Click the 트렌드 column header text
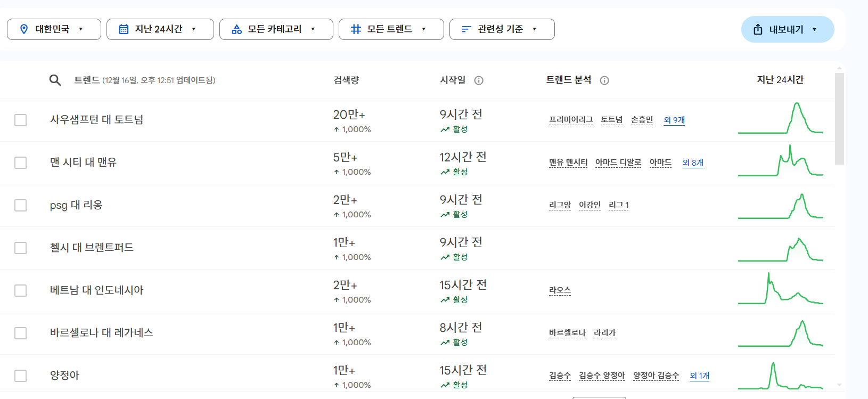Viewport: 868px width, 399px height. pos(87,80)
